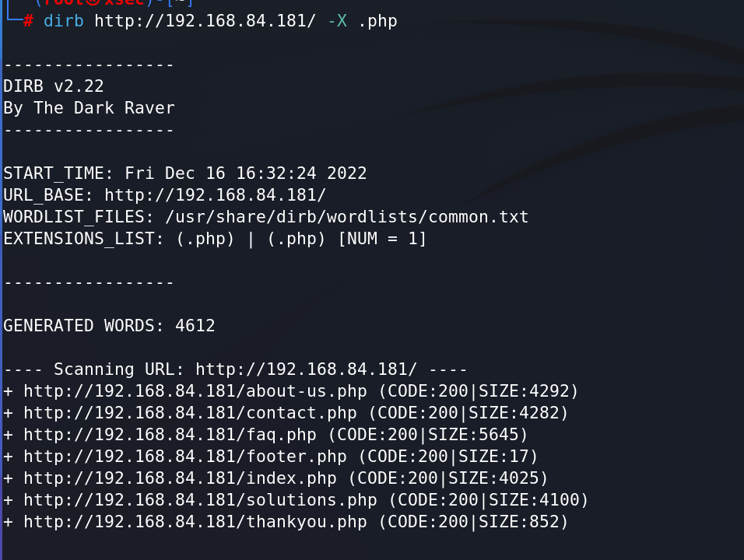Click the START_TIME timestamp text
Screen dimensions: 744x560
click(x=246, y=173)
